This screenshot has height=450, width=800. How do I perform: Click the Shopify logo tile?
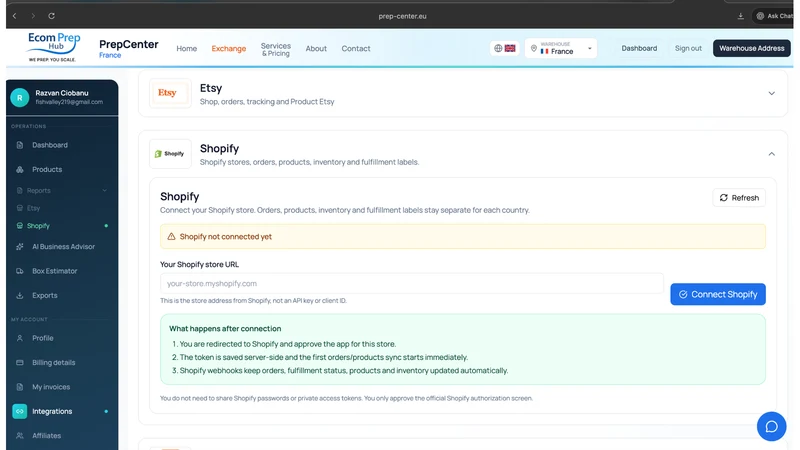point(170,154)
